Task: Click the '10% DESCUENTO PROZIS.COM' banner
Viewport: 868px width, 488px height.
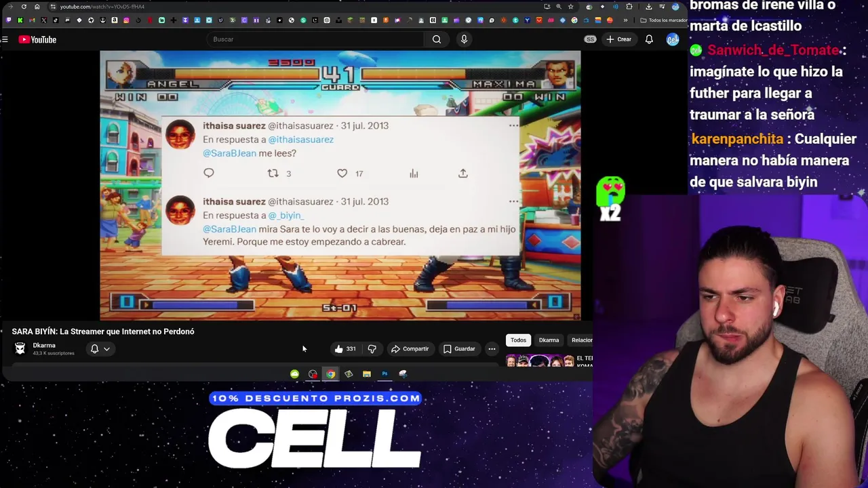Action: 316,399
